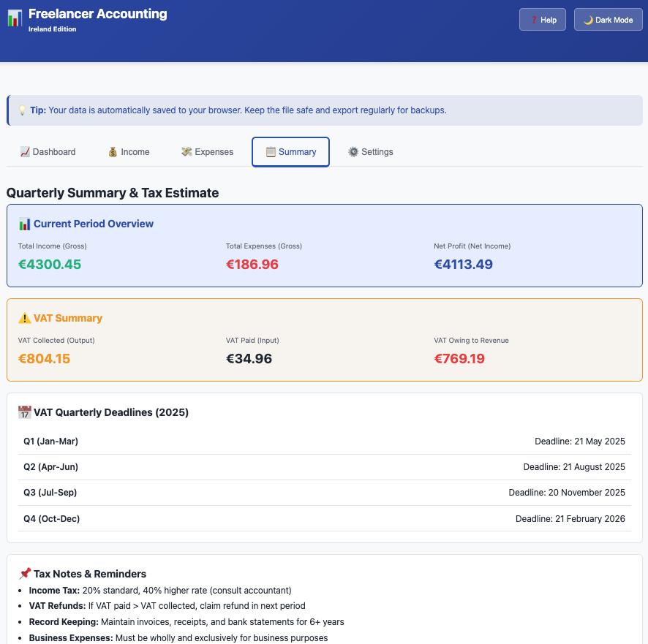Click the Net Profit value €4113.49

(x=463, y=265)
